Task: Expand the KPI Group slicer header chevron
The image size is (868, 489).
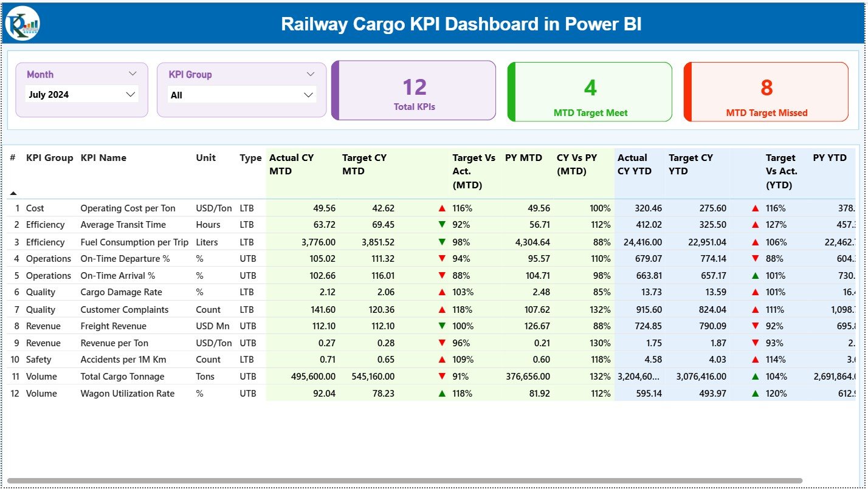Action: (x=311, y=74)
